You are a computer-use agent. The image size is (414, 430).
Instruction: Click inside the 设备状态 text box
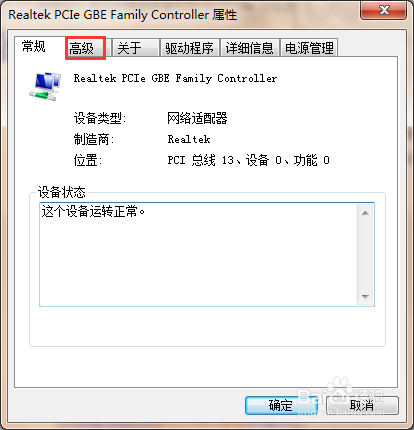207,254
